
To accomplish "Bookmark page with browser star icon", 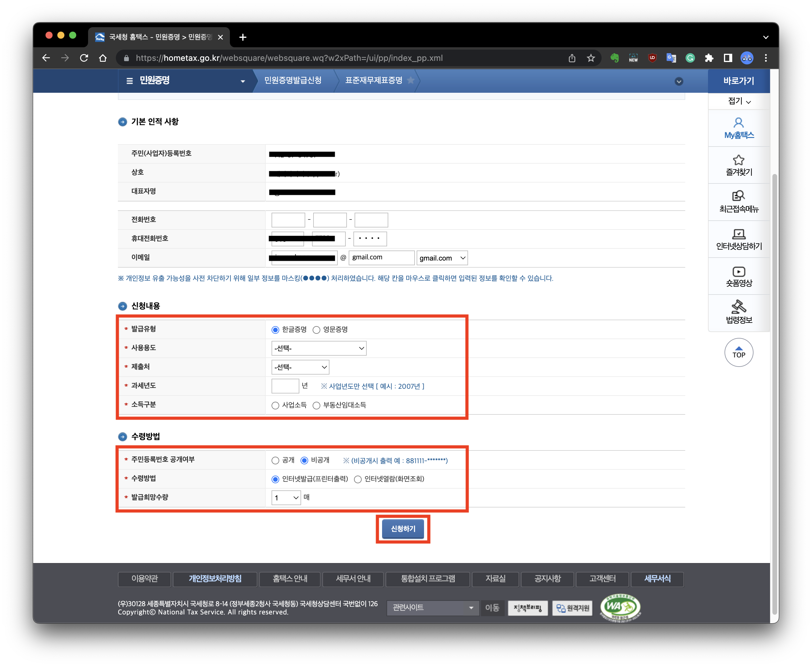I will [x=591, y=58].
